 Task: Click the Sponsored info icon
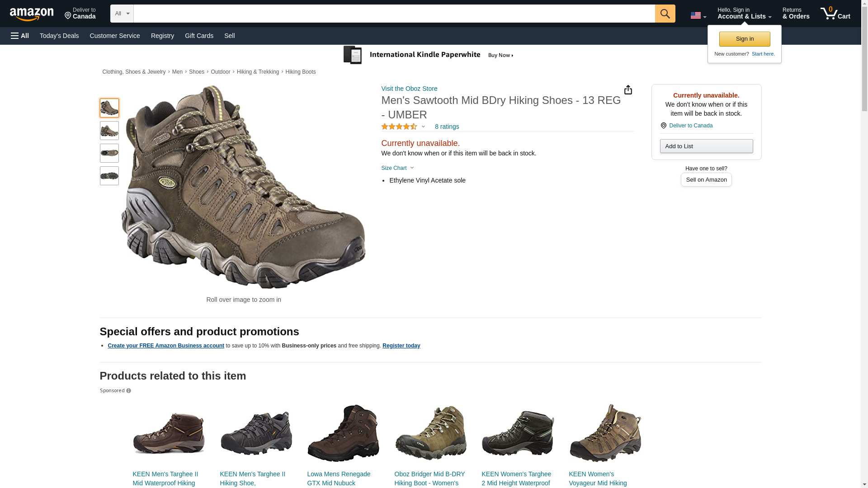click(x=128, y=391)
